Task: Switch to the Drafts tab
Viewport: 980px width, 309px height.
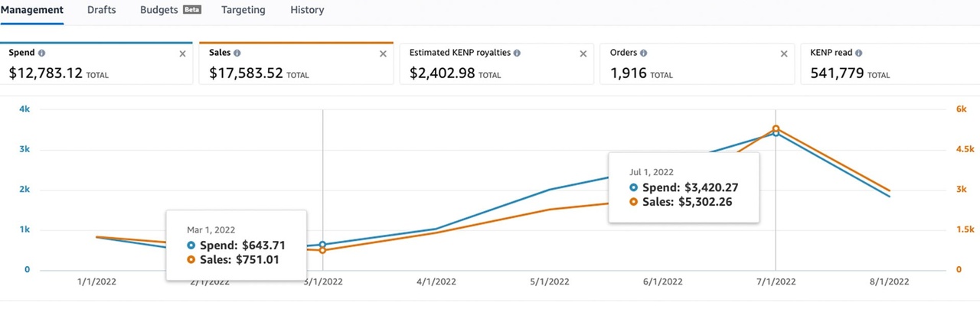Action: point(102,10)
